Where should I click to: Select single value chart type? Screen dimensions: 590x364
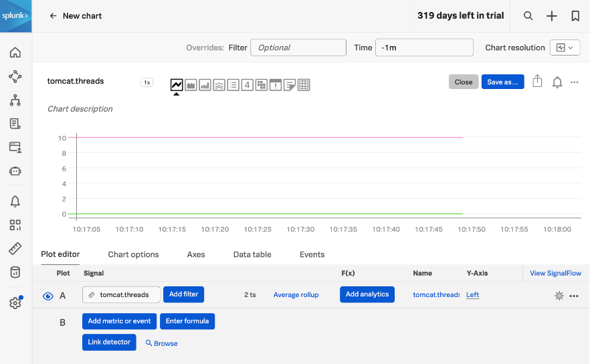point(247,85)
